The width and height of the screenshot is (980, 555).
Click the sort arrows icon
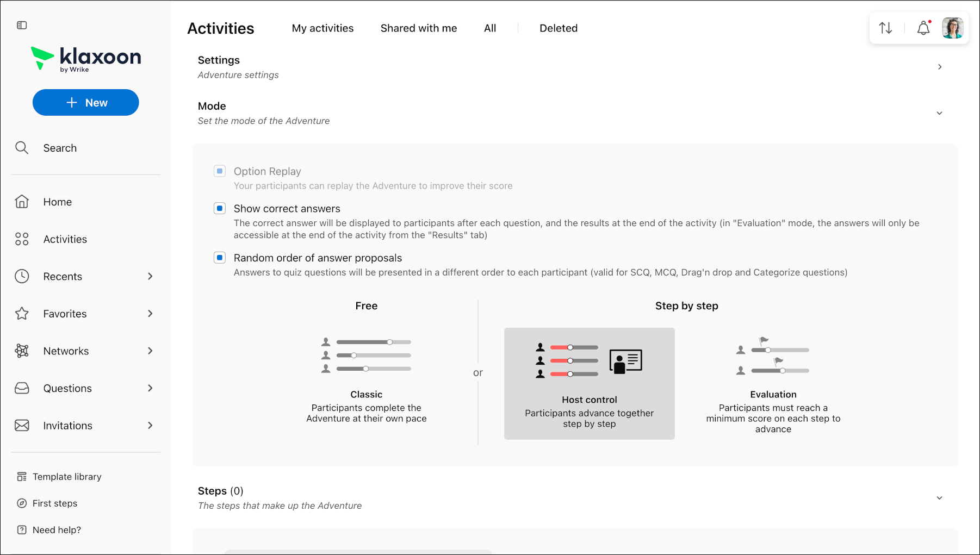click(x=885, y=28)
